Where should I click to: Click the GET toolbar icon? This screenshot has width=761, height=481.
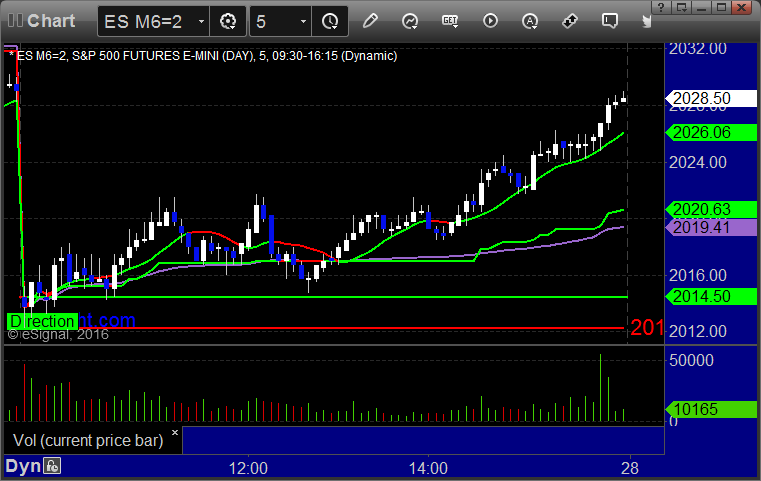tap(450, 20)
